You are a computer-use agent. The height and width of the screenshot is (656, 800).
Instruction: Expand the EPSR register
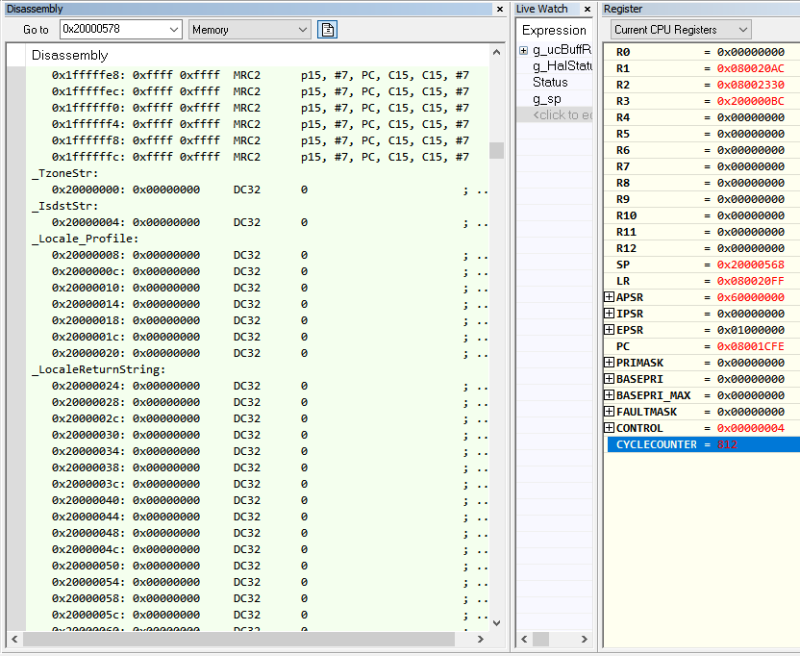coord(609,330)
